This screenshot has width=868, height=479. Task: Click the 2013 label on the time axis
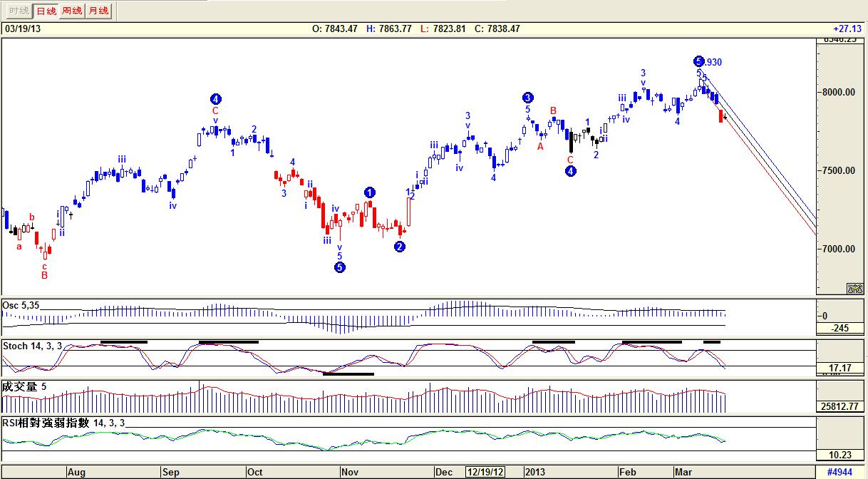534,472
